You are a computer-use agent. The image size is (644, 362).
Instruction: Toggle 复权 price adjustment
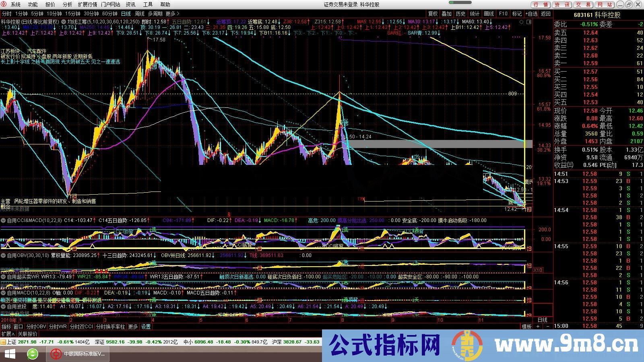(x=433, y=14)
